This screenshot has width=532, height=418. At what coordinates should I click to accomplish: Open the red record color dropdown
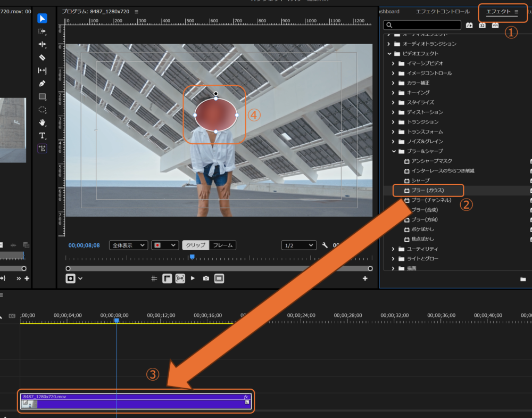point(165,245)
